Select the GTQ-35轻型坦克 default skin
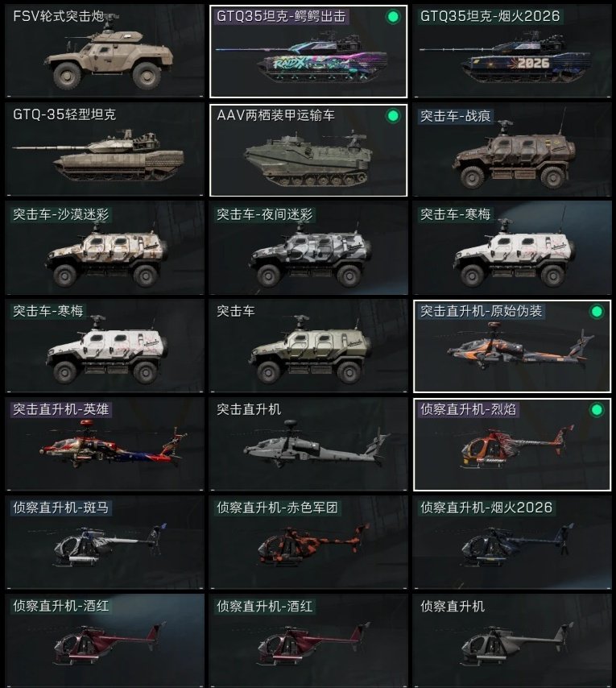616x688 pixels. click(105, 149)
